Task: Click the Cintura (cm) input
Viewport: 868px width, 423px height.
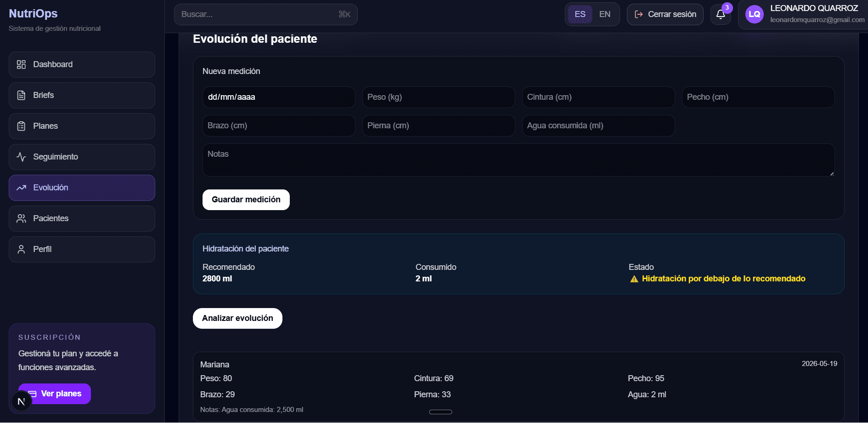Action: 598,97
